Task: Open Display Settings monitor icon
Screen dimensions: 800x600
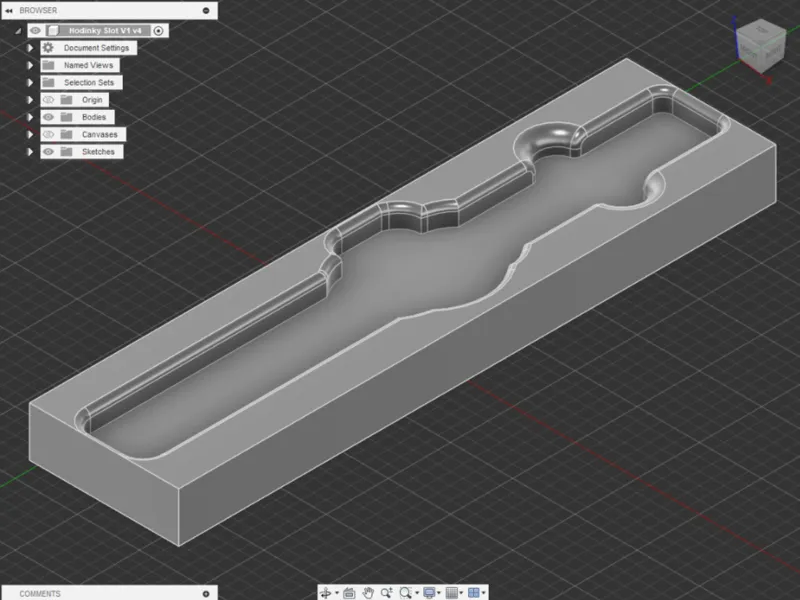Action: pyautogui.click(x=429, y=592)
